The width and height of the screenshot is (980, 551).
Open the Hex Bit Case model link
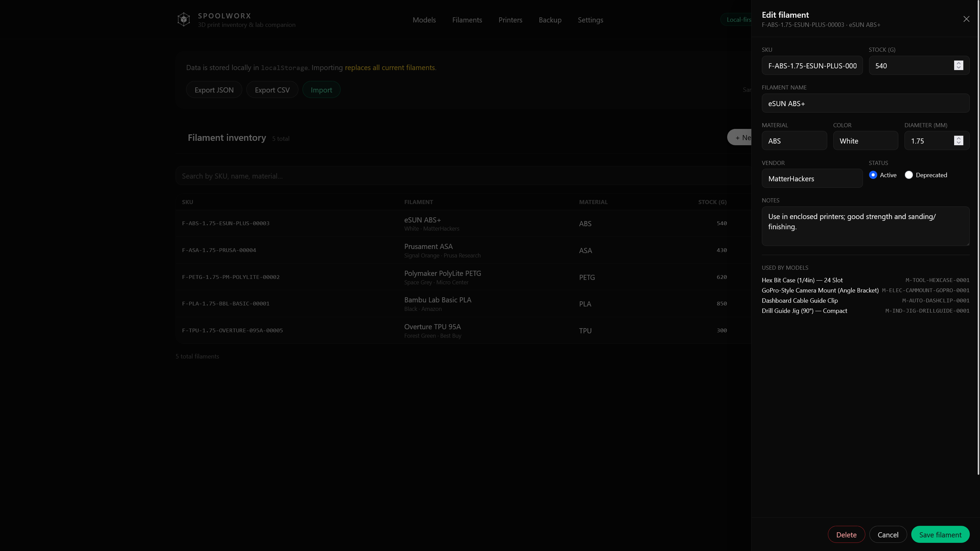[802, 280]
